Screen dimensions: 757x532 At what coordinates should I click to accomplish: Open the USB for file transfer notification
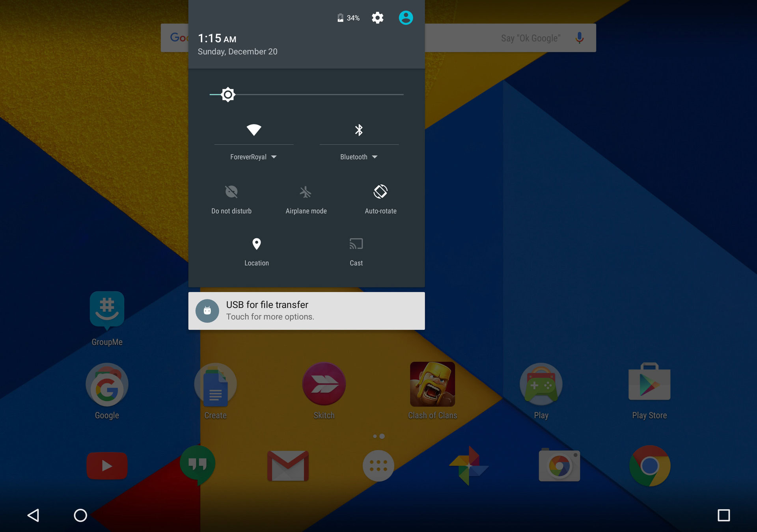306,311
